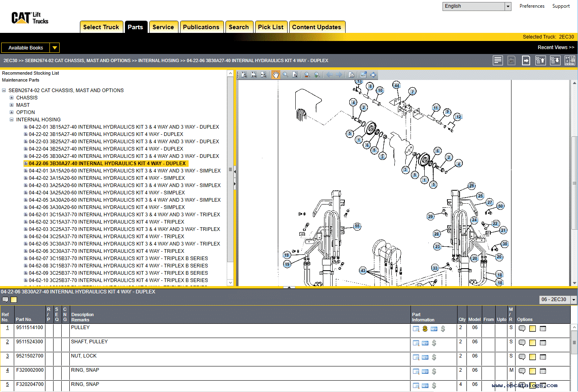Click the dollar price icon for NUT, LOCK
Viewport: 578px width, 392px height.
[x=434, y=357]
